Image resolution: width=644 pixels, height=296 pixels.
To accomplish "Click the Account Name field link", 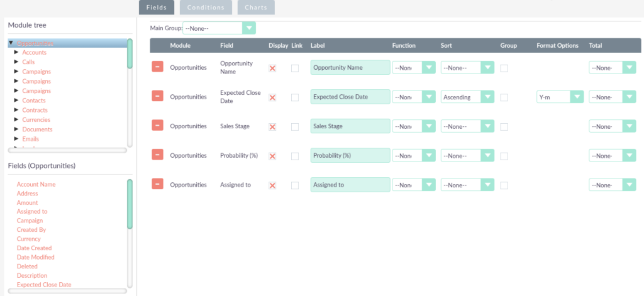I will click(36, 184).
